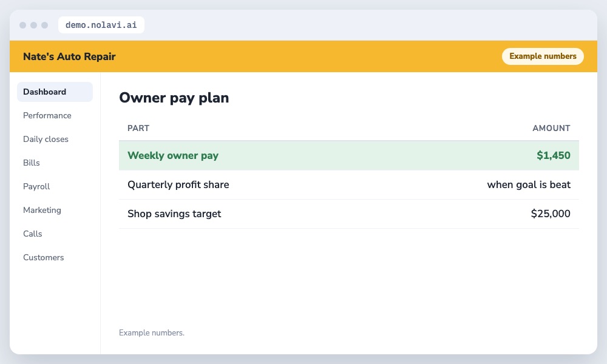
Task: Open the Dashboard sidebar item
Action: 55,92
